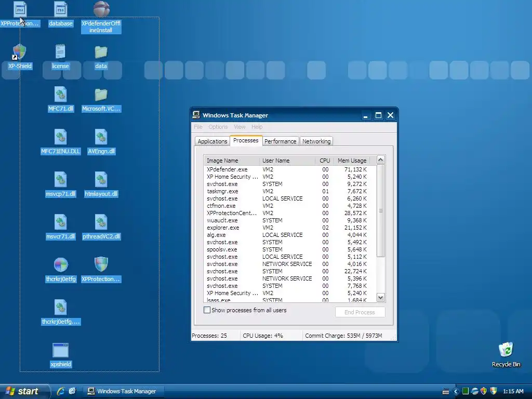Open the View menu in Task Manager
532x399 pixels.
tap(240, 127)
